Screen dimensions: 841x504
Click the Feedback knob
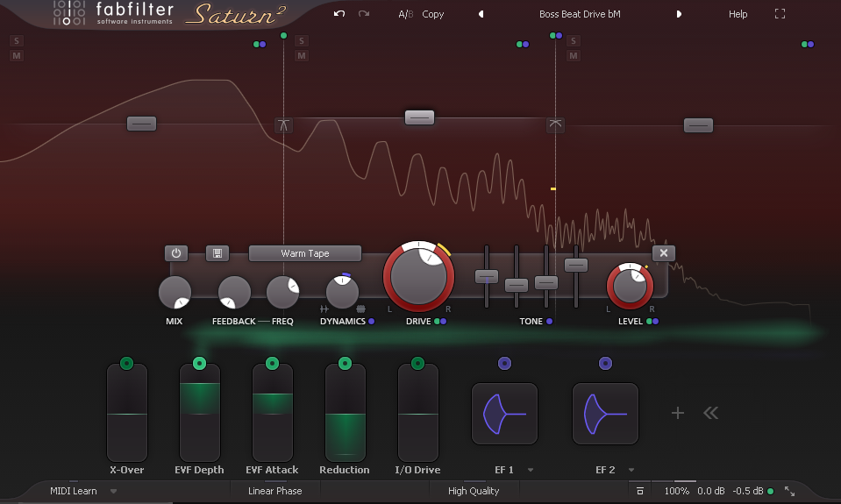(x=234, y=293)
